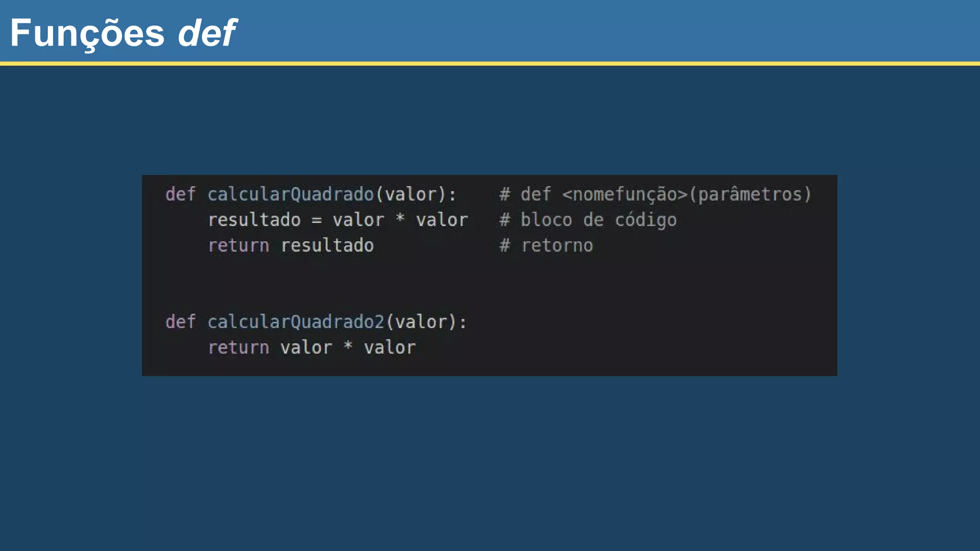The height and width of the screenshot is (551, 980).
Task: Click the italic "def" in the title
Action: pyautogui.click(x=207, y=33)
